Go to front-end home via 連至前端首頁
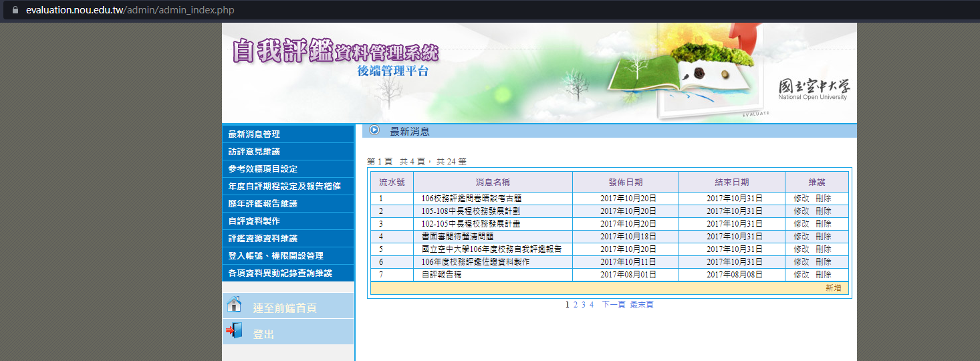Viewport: 980px width, 361px height. [x=285, y=308]
